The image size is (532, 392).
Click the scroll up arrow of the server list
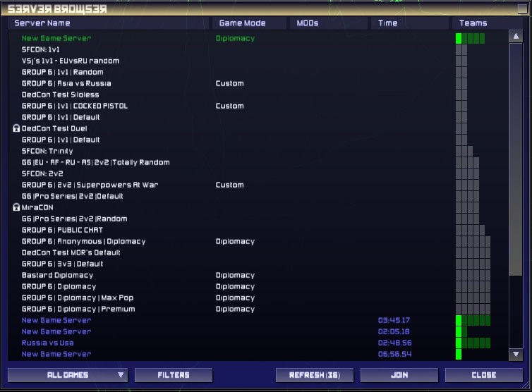516,36
